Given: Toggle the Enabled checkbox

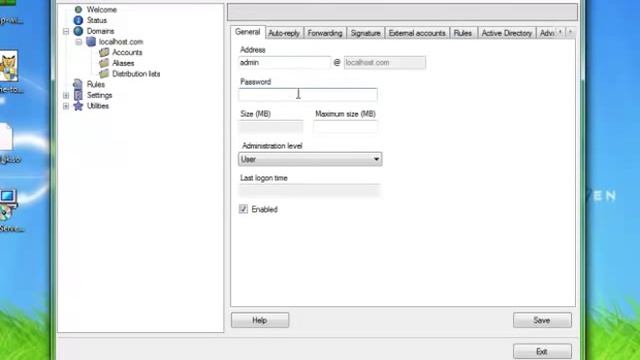Looking at the screenshot, I should click(x=243, y=209).
